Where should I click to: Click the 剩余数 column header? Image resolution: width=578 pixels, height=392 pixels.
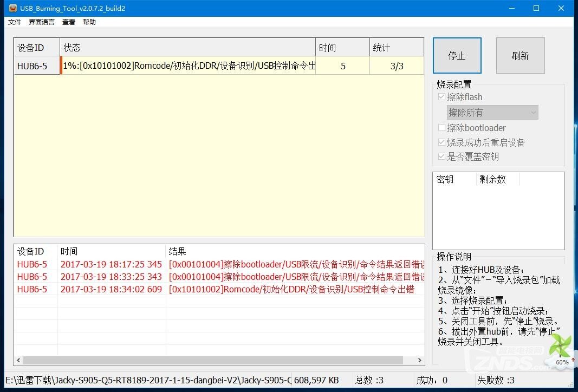[x=498, y=179]
